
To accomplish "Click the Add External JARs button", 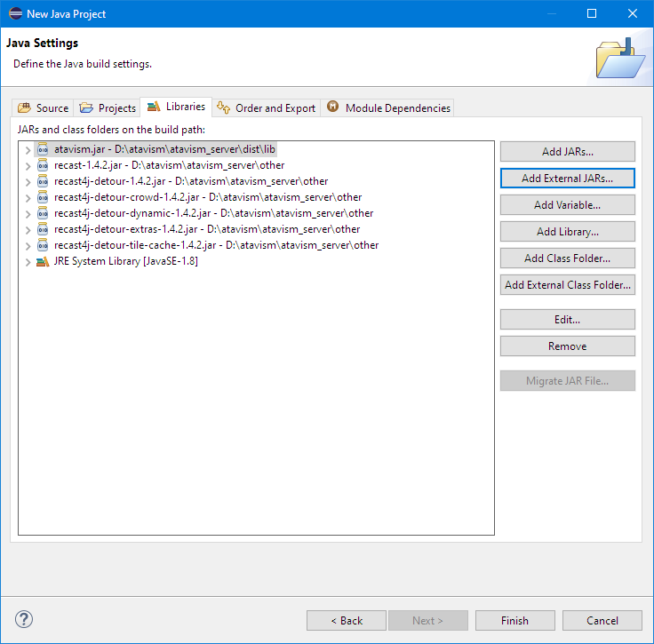I will pos(567,179).
